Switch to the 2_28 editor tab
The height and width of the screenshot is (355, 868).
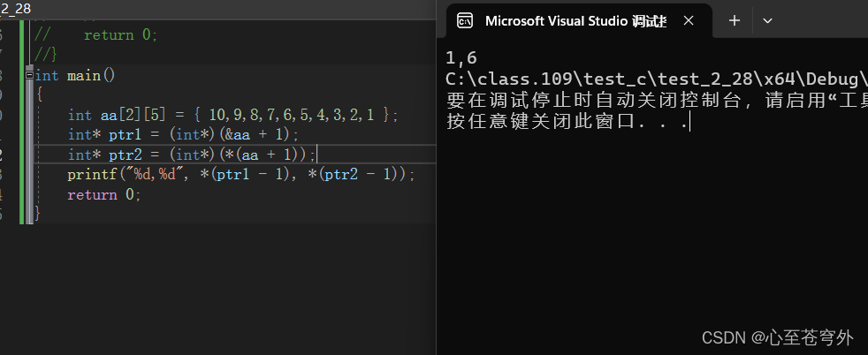tap(16, 7)
